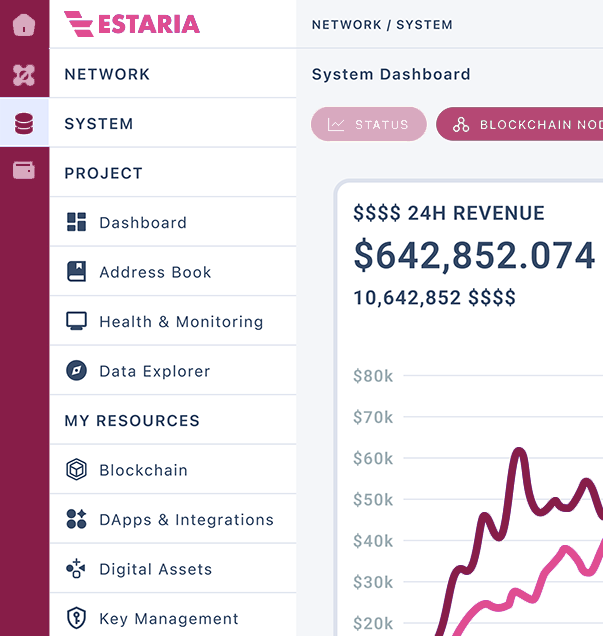Open DApps & Integrations
Screen dimensions: 603x636
point(173,520)
